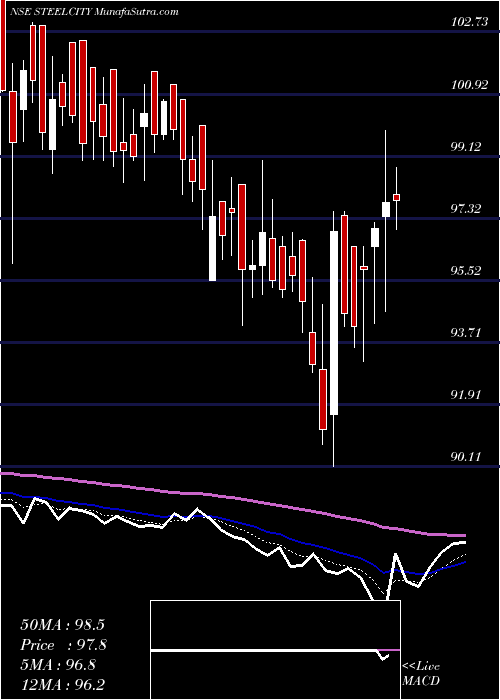Click inside the MACD indicator box

tap(275, 650)
